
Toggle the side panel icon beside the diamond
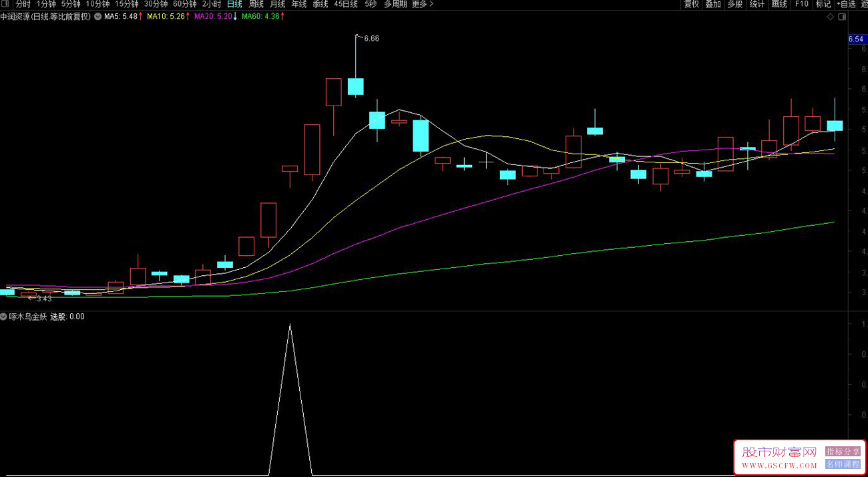[x=841, y=17]
